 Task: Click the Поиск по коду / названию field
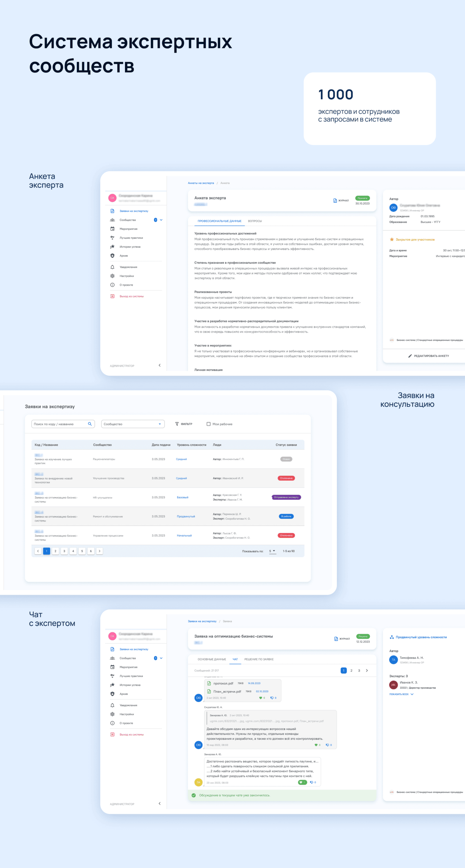[x=63, y=424]
